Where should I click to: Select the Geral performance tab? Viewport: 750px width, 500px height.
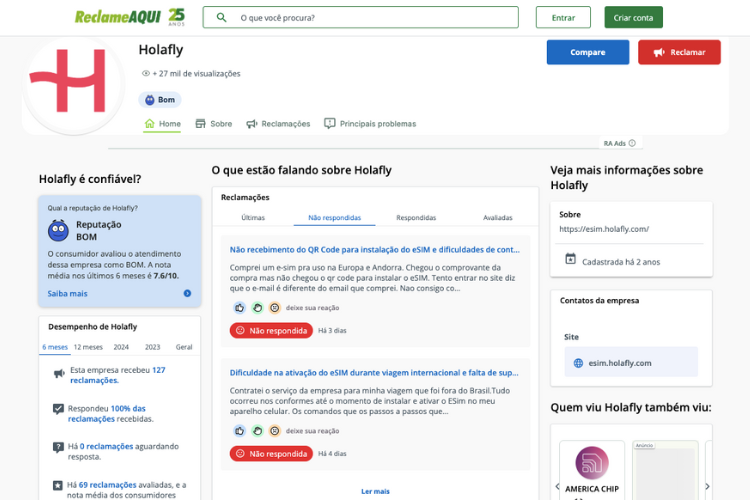point(184,347)
